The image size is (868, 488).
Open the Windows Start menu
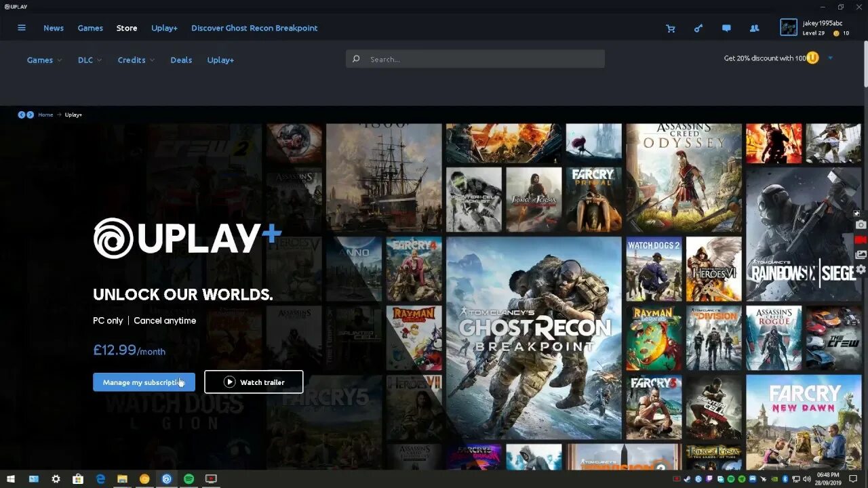coord(11,479)
